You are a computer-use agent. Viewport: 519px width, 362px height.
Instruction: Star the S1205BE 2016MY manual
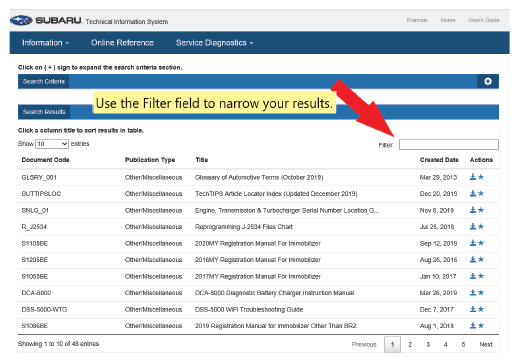[x=481, y=259]
